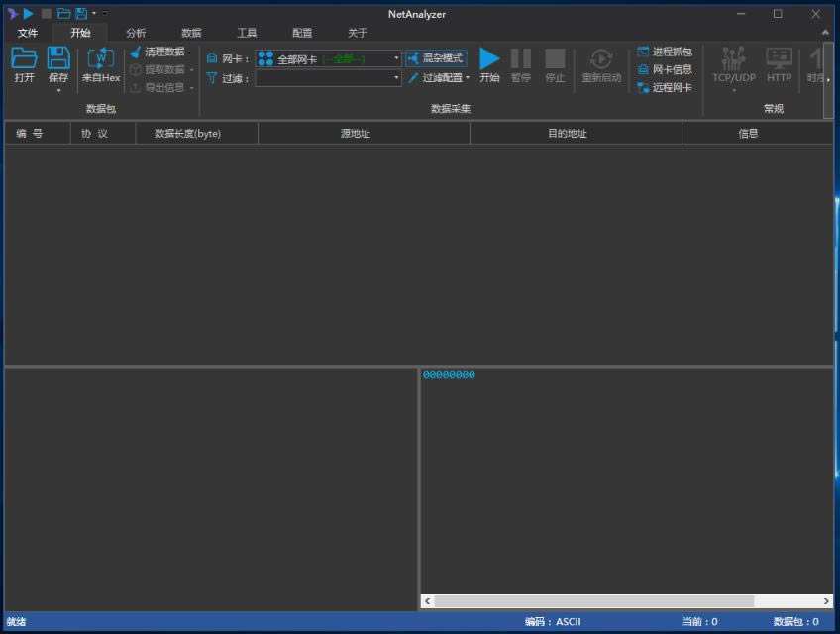Open 远程网卡 remote adapter
Image resolution: width=840 pixels, height=634 pixels.
click(x=665, y=87)
